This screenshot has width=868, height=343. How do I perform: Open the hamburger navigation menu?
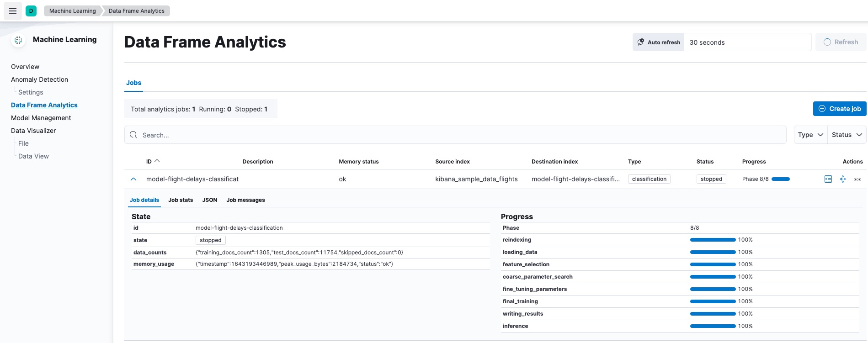point(13,11)
